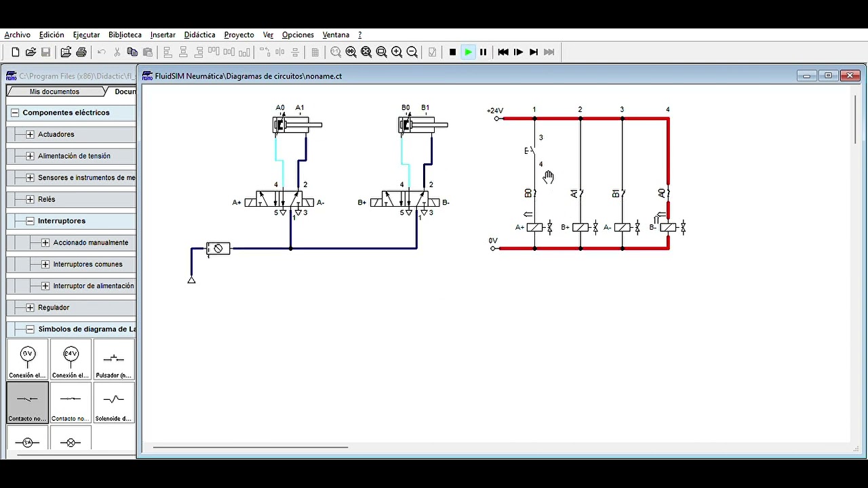Open the Edición menu
Screen dimensions: 868x488
(52, 35)
